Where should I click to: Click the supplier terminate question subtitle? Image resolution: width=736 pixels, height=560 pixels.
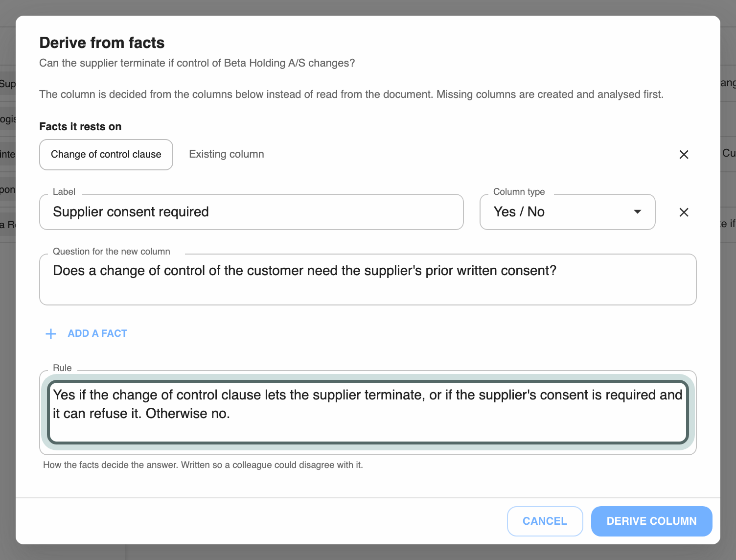tap(197, 63)
